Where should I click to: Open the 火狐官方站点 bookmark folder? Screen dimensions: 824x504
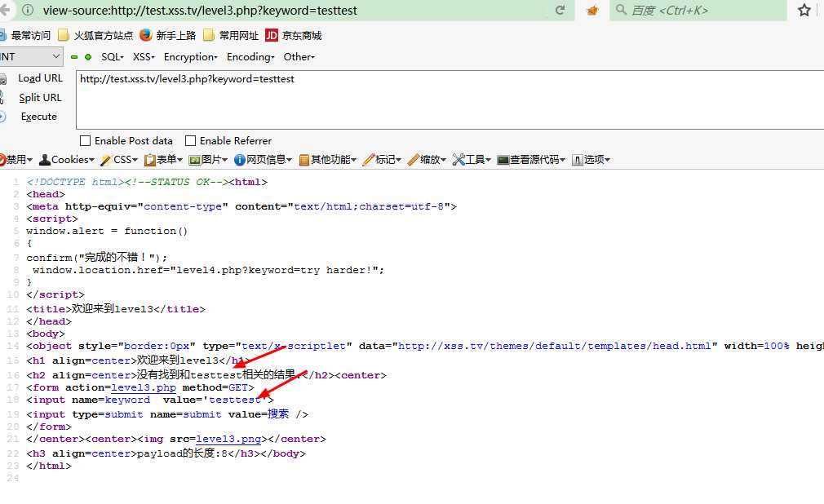pos(95,35)
